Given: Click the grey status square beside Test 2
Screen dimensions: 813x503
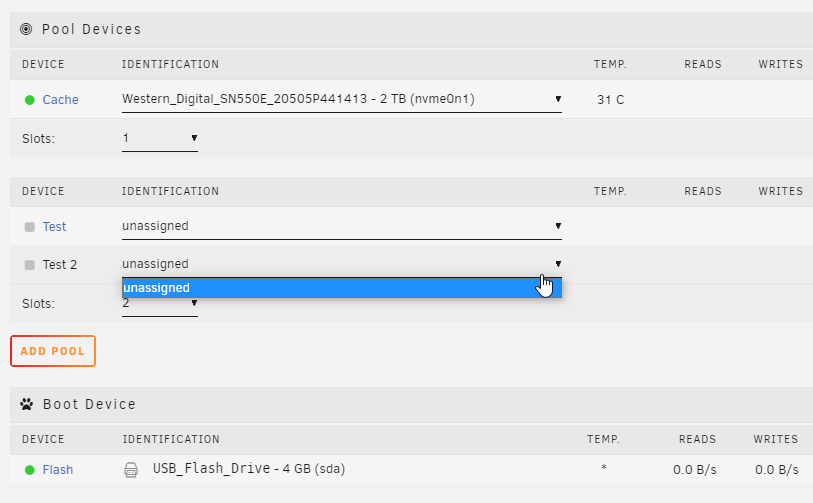Looking at the screenshot, I should (30, 265).
